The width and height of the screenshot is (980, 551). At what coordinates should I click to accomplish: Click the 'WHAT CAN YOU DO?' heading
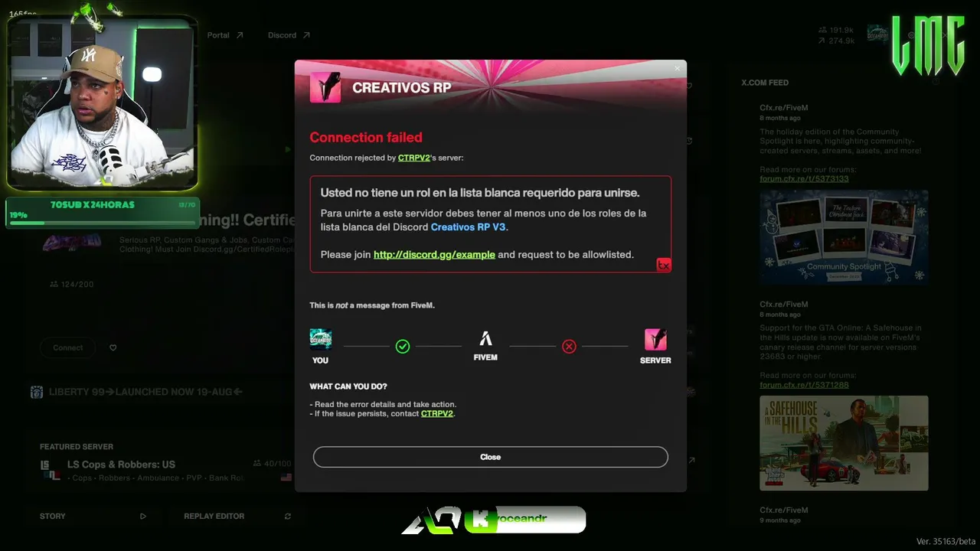pos(348,386)
